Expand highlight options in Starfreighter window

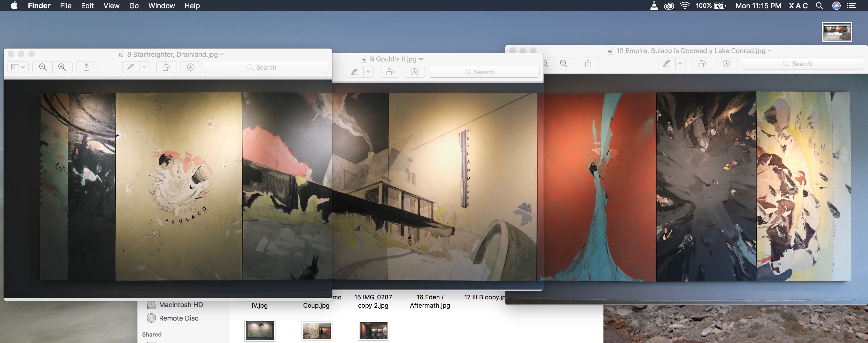pos(145,67)
